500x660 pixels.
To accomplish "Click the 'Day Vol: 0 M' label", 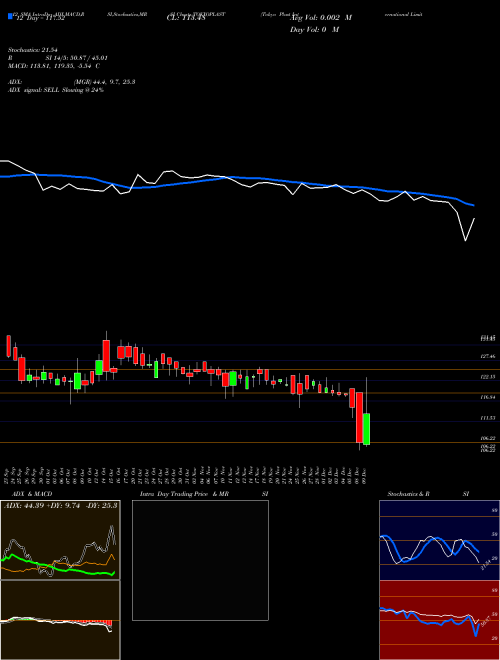I will (314, 29).
